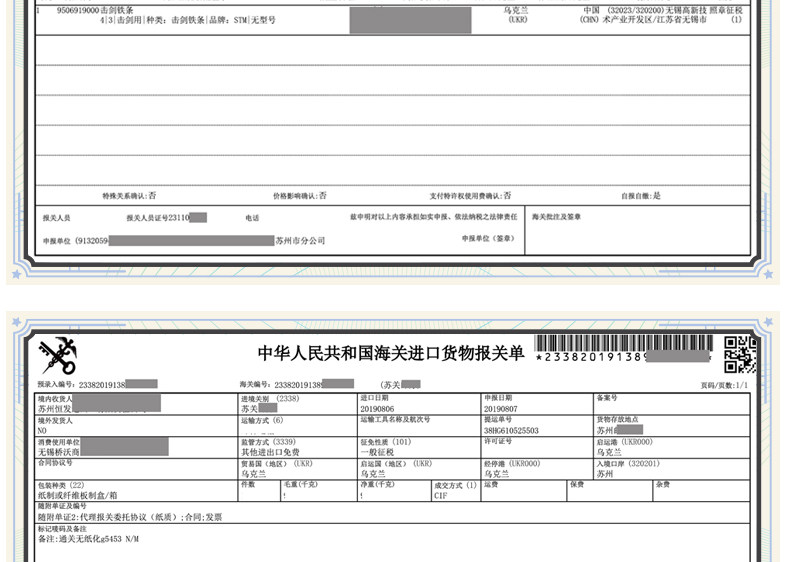The width and height of the screenshot is (790, 562).
Task: Click the remark 备注:通关无纸化g5453 N/M
Action: [88, 539]
